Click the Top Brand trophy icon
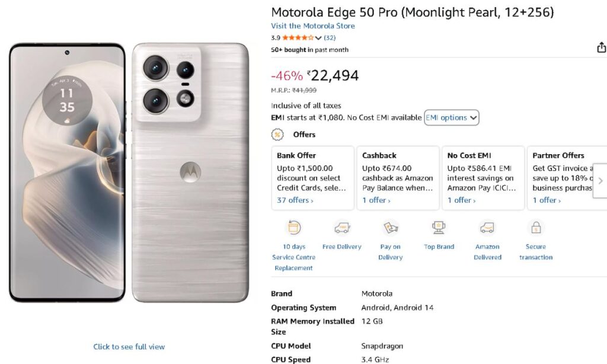This screenshot has height=364, width=607. pyautogui.click(x=439, y=228)
